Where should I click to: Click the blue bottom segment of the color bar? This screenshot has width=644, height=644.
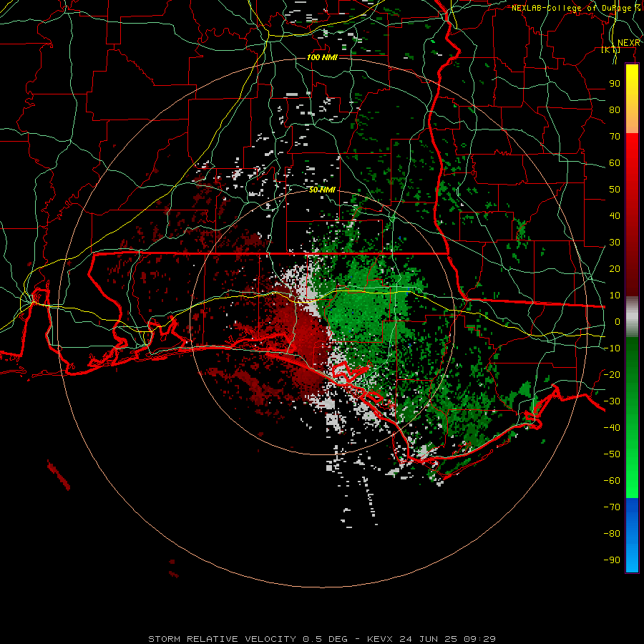click(632, 535)
